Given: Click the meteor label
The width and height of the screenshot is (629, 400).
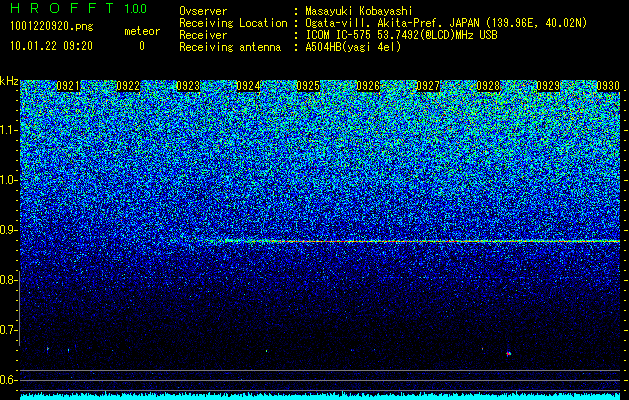Looking at the screenshot, I should (142, 31).
